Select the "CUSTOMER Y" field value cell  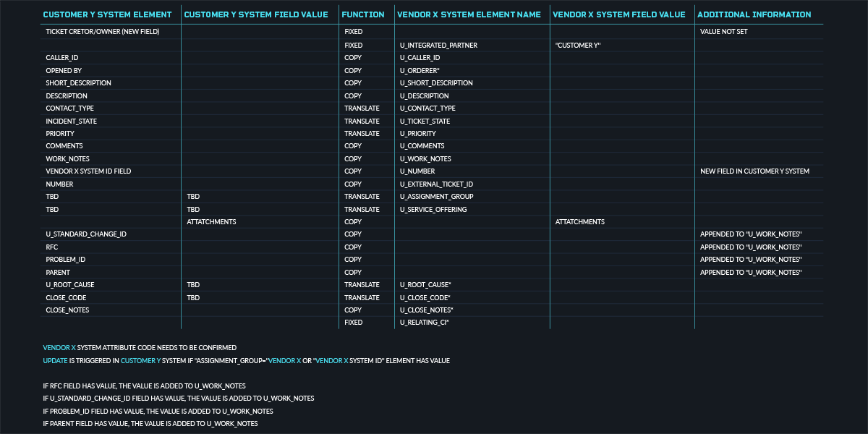pyautogui.click(x=578, y=45)
